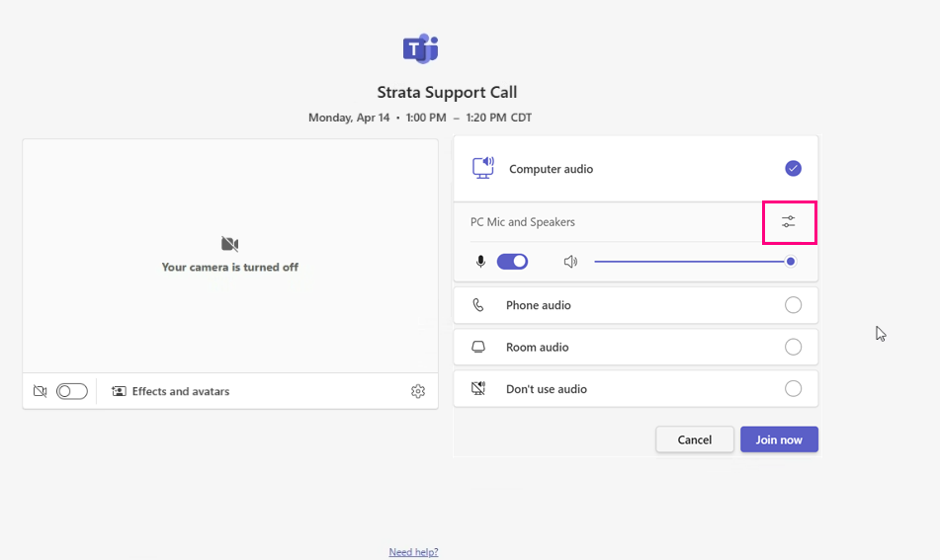940x560 pixels.
Task: Click the phone handset icon
Action: pyautogui.click(x=477, y=305)
